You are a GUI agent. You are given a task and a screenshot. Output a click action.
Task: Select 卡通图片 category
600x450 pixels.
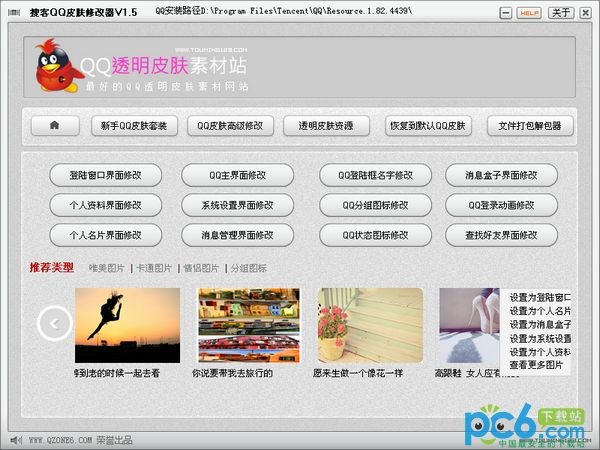(154, 268)
